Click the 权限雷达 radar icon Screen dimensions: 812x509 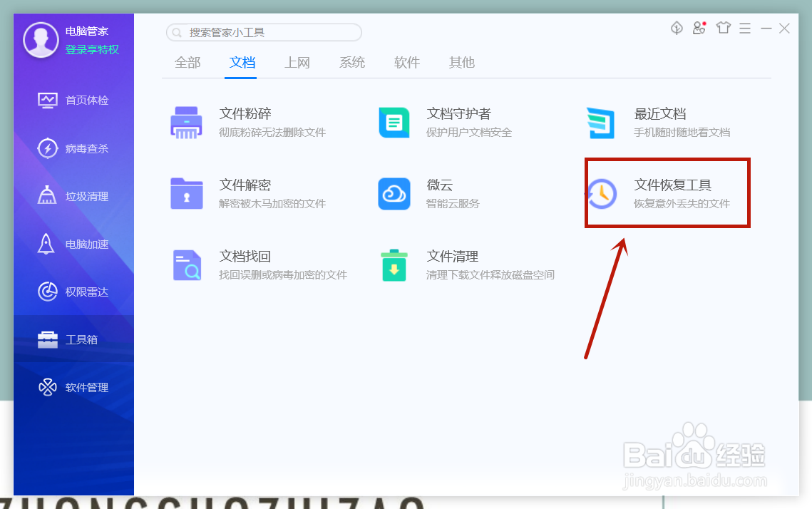48,292
